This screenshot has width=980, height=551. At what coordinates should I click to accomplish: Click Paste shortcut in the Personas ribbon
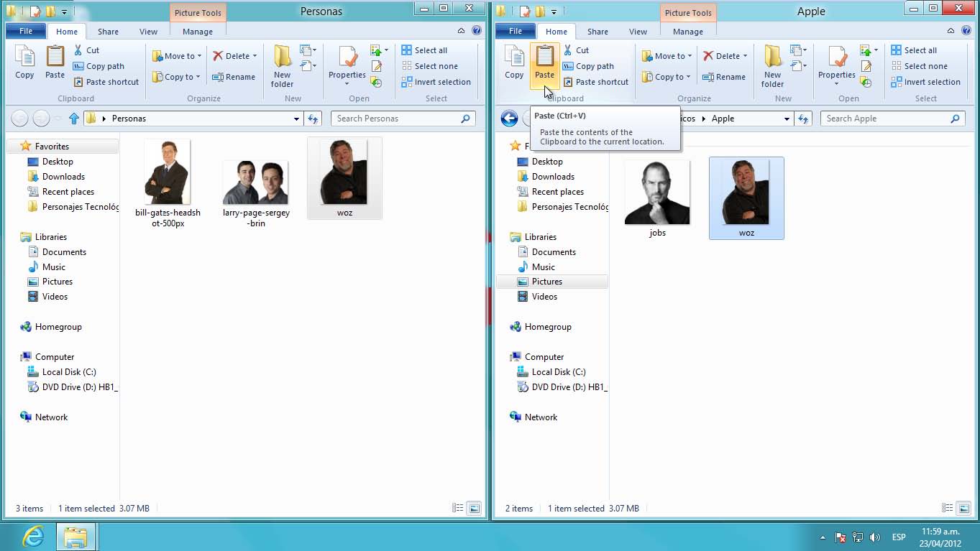(106, 82)
